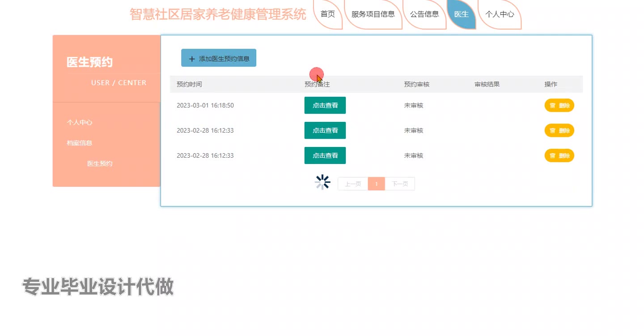Select the 医生 navigation tab
This screenshot has width=644, height=336.
[x=461, y=14]
